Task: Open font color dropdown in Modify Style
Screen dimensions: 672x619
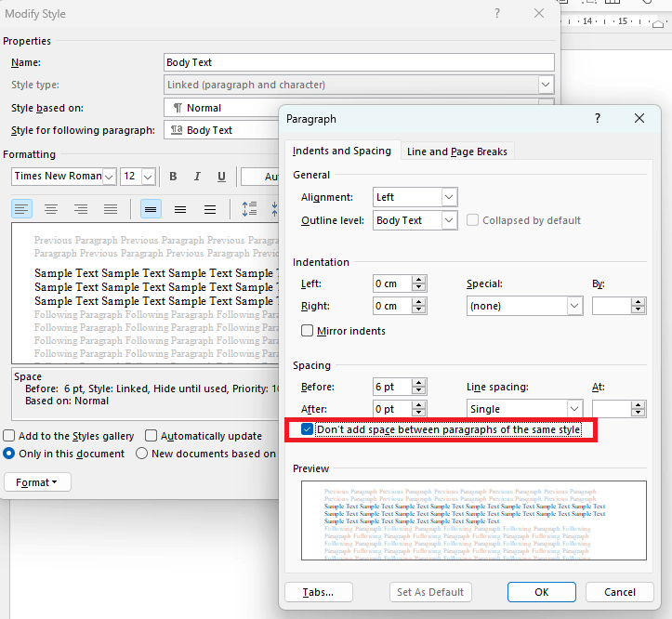Action: point(259,177)
